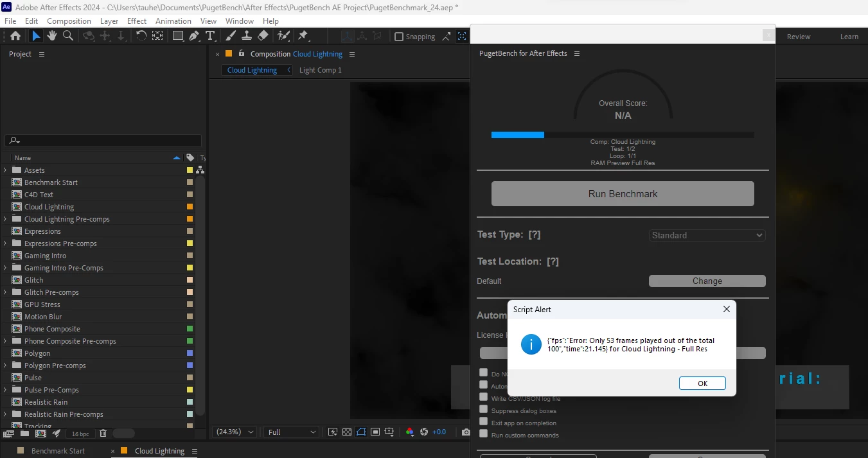Click OK in the Script Alert dialog
The height and width of the screenshot is (458, 868).
(x=702, y=383)
